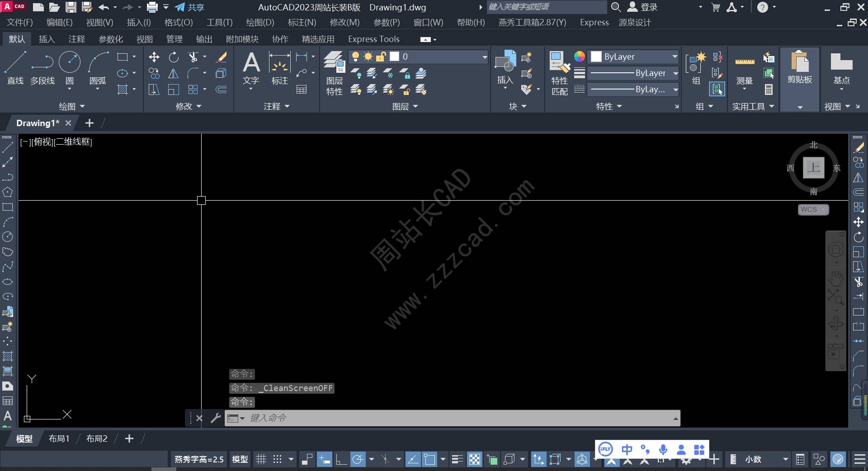The width and height of the screenshot is (868, 471).
Task: Open the 绘图(D) menu
Action: [260, 22]
